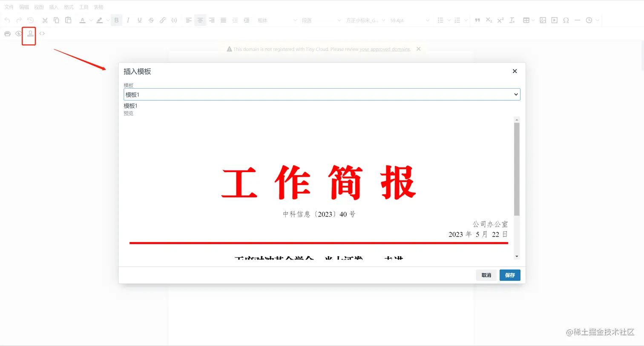Toggle Underline formatting button
Image resolution: width=644 pixels, height=346 pixels.
click(x=139, y=20)
